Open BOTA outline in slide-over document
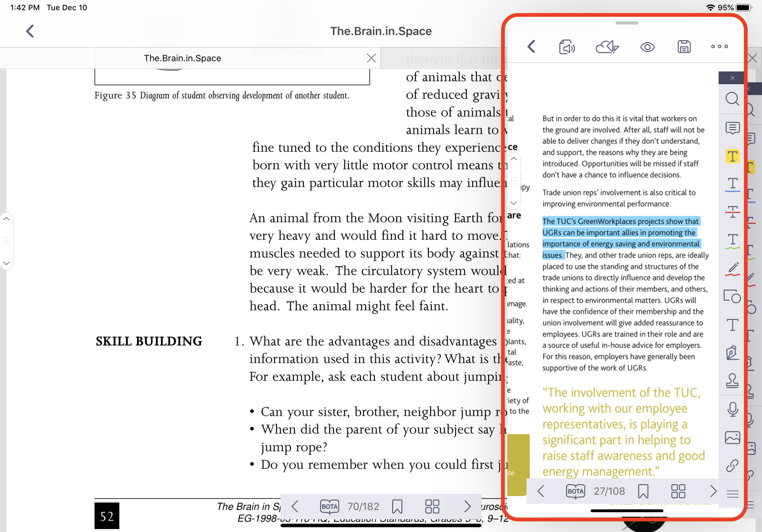 point(575,491)
